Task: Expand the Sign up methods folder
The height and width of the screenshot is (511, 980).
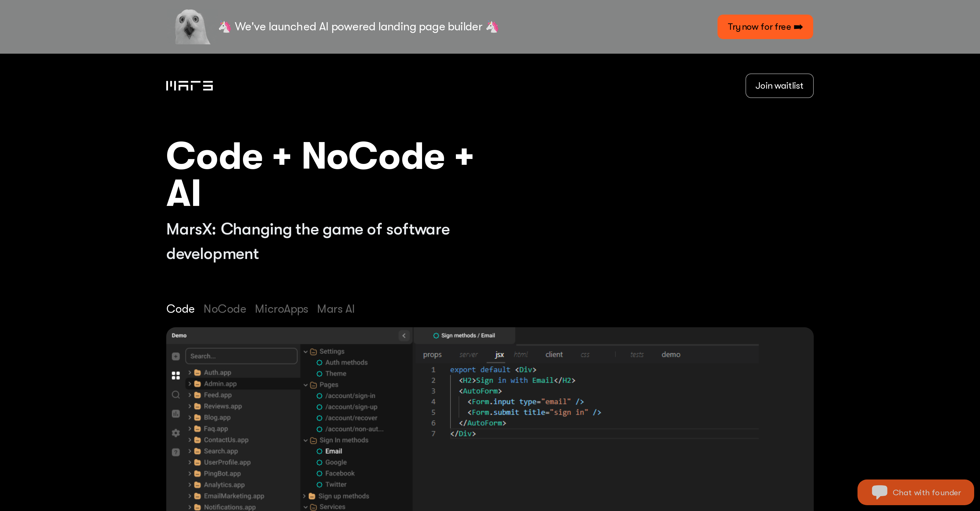Action: [x=304, y=496]
